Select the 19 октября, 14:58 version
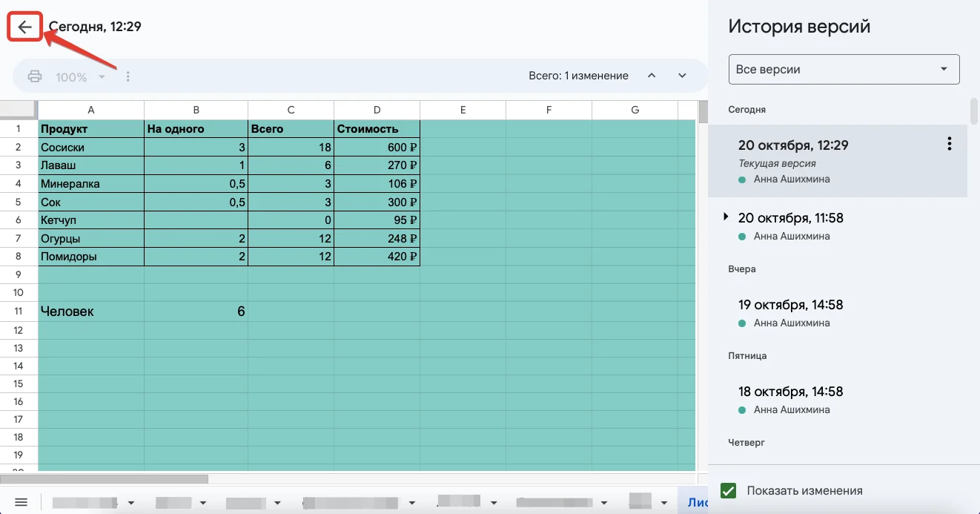This screenshot has width=980, height=514. [790, 305]
